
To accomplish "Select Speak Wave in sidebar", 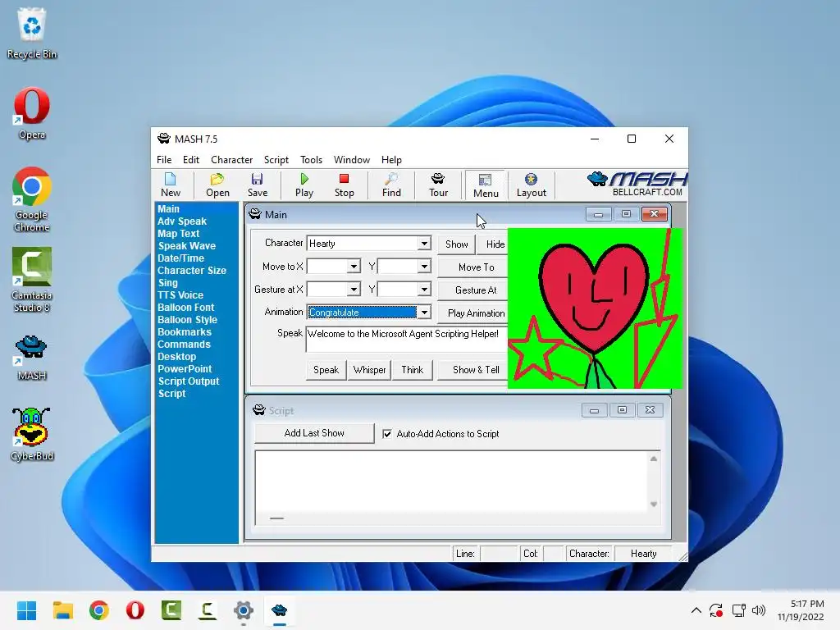I will tap(186, 246).
